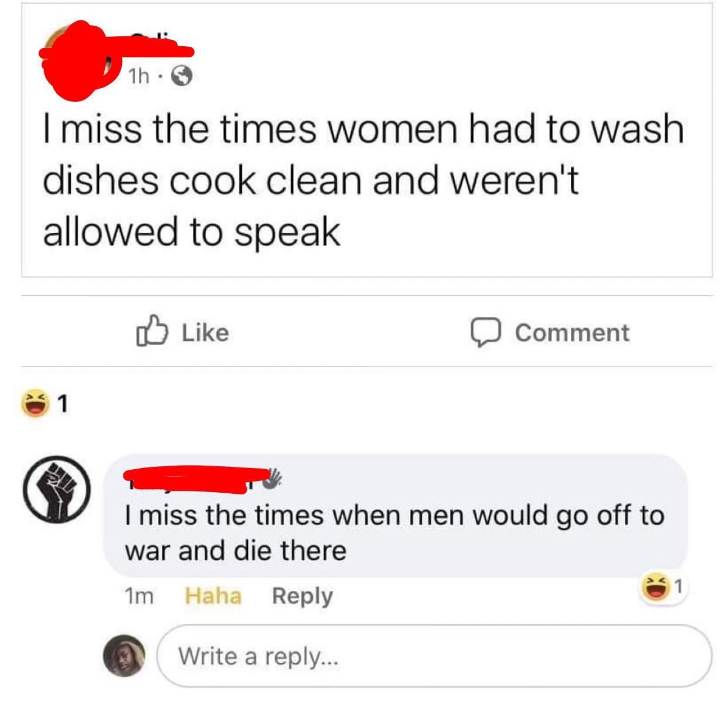View the comment's reaction count
728x717 pixels.
(x=678, y=585)
